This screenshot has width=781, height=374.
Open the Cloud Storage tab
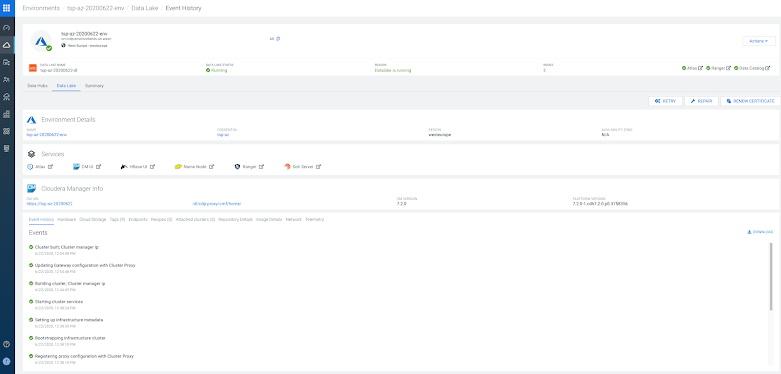point(93,219)
